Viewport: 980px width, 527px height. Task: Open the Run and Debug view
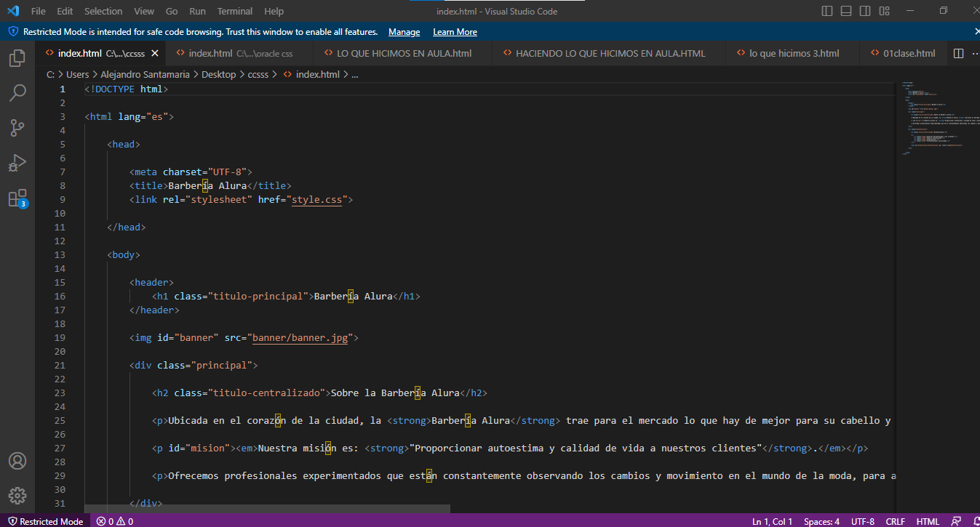click(x=17, y=163)
